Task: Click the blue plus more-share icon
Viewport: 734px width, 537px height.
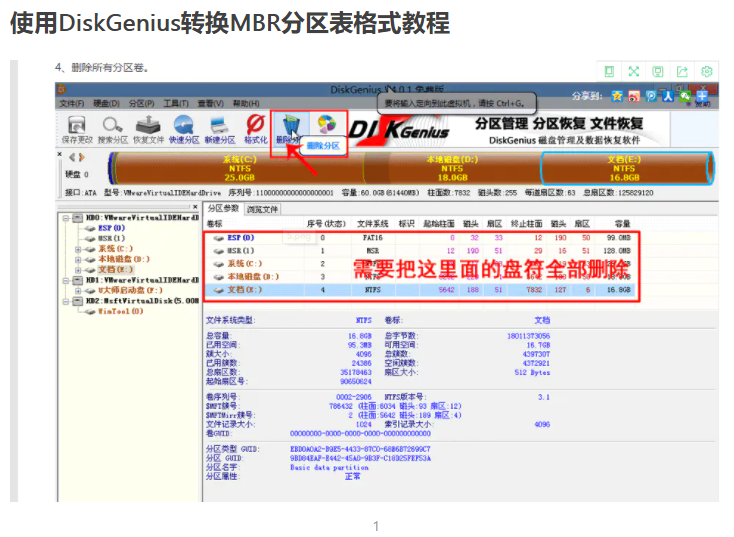Action: [x=702, y=96]
